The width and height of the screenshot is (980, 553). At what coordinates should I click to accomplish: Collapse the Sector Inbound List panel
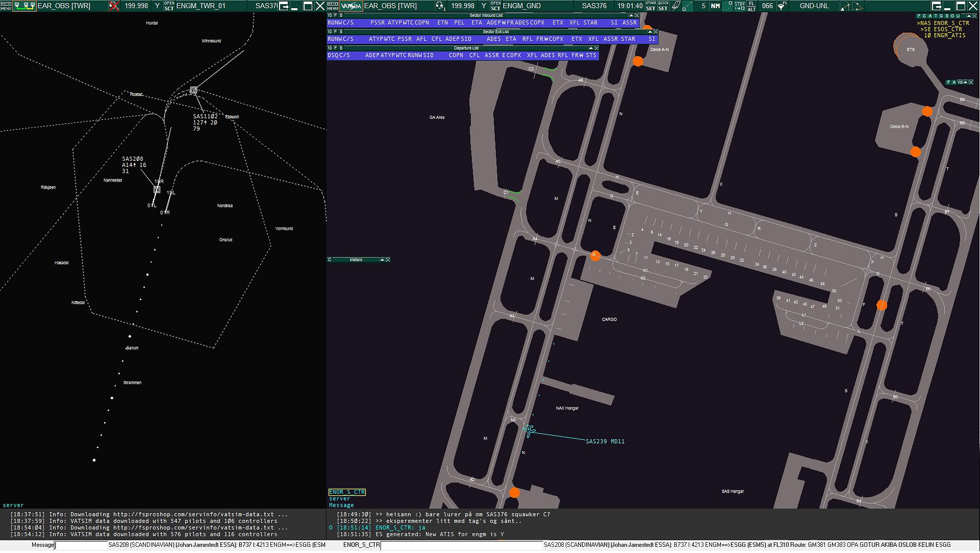coord(631,15)
